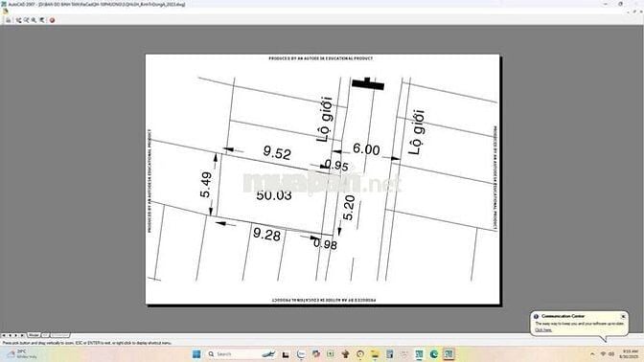
Task: Select the Zoom Window tool
Action: pyautogui.click(x=34, y=20)
